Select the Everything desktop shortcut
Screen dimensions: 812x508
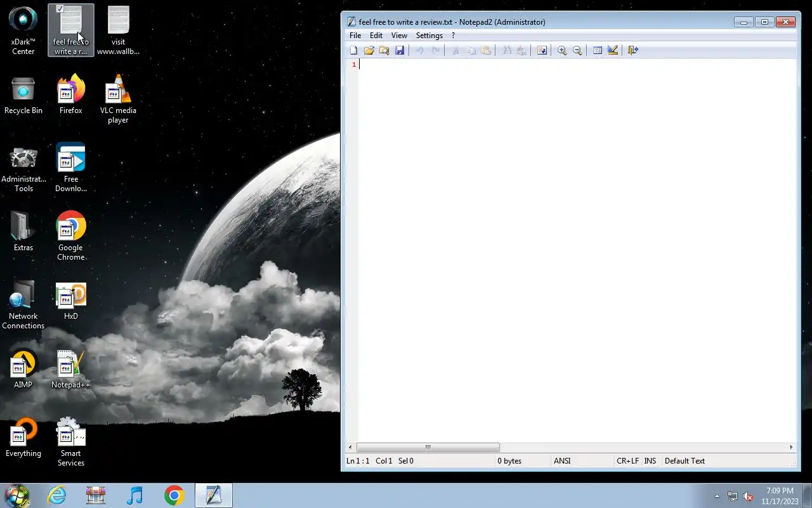pos(23,438)
